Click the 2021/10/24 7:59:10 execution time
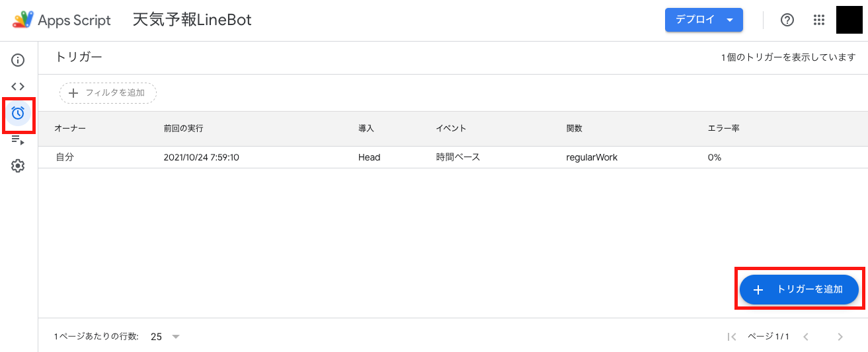Image resolution: width=868 pixels, height=352 pixels. 201,157
